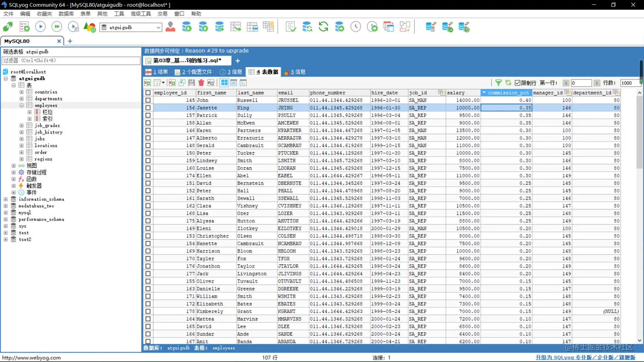Click database icon with up arrow
The height and width of the screenshot is (362, 644).
(x=203, y=27)
